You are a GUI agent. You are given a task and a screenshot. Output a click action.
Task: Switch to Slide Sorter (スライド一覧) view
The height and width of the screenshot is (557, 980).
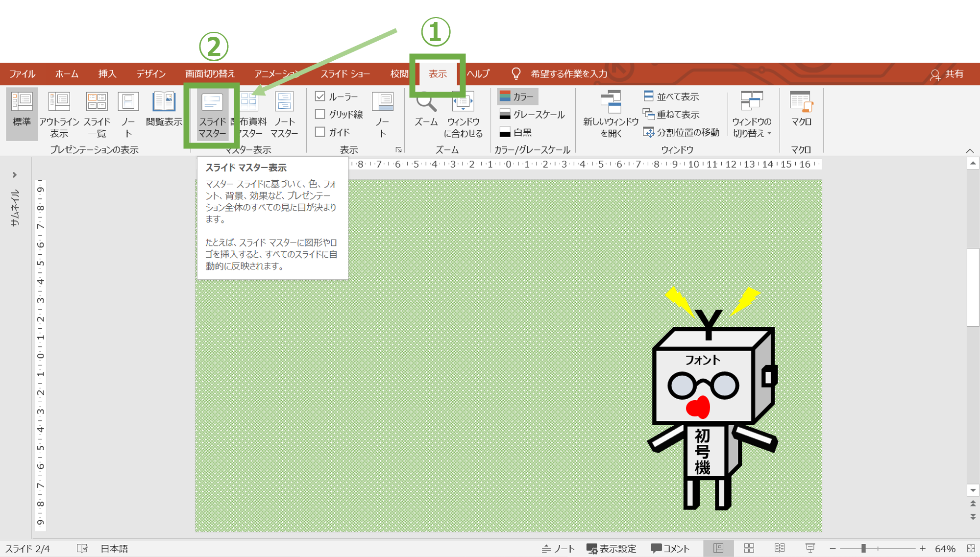click(97, 103)
